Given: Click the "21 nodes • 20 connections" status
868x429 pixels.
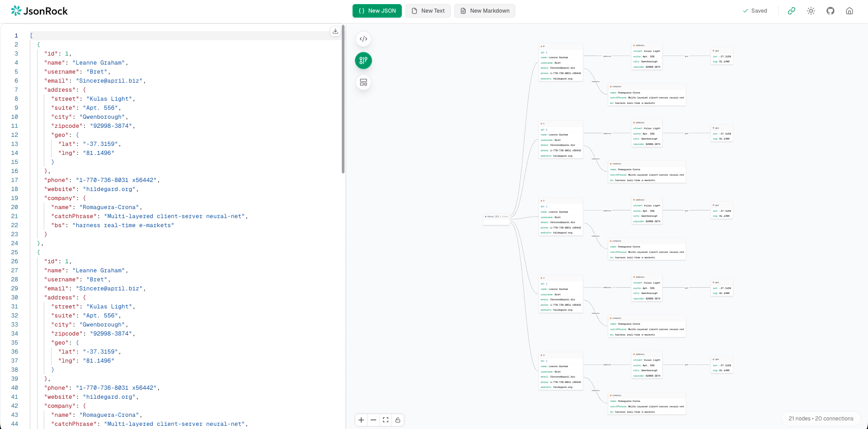Looking at the screenshot, I should tap(821, 419).
